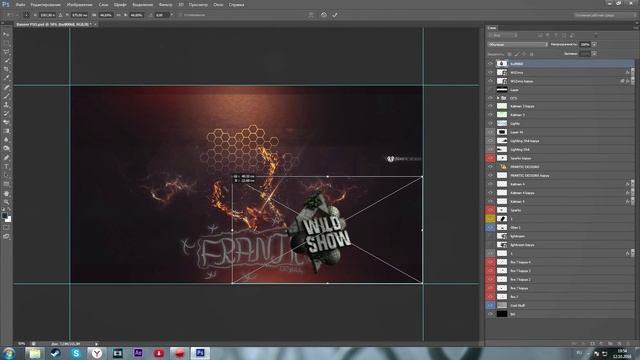
Task: Change screen mode from the toolbar
Action: point(6,236)
